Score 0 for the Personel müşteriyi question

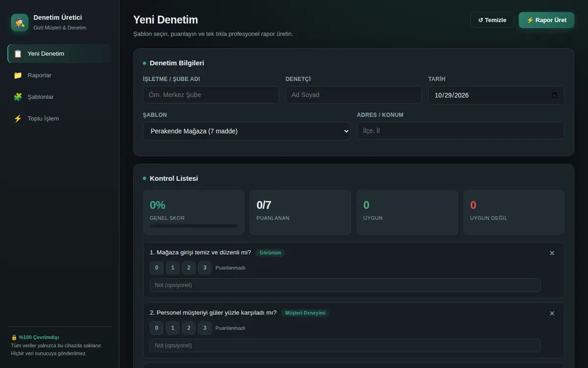pos(156,328)
